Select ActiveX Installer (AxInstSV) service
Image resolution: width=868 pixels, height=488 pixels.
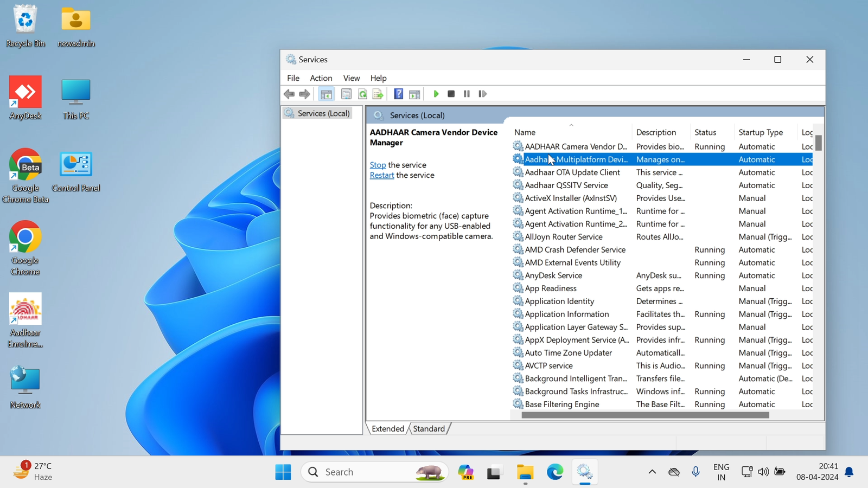pos(662,198)
